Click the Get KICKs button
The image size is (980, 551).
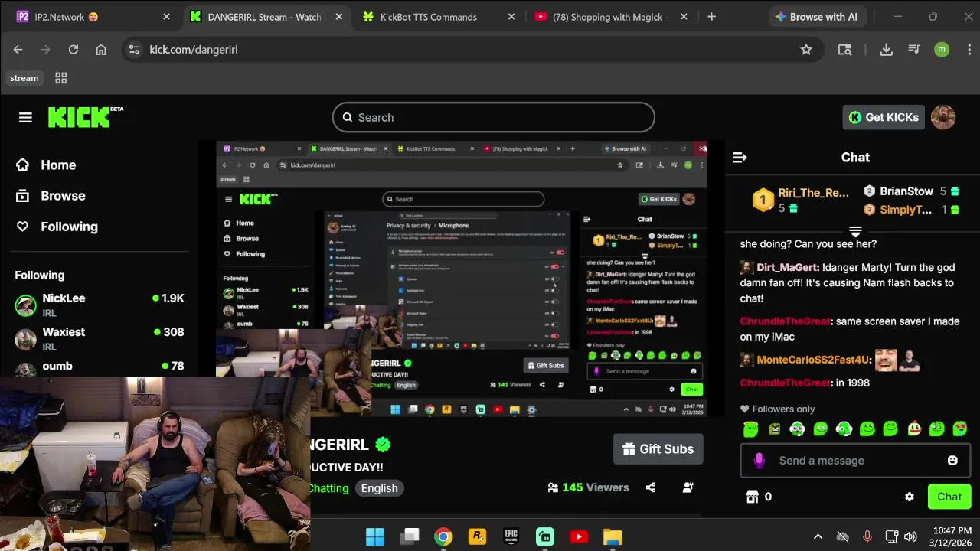click(884, 117)
